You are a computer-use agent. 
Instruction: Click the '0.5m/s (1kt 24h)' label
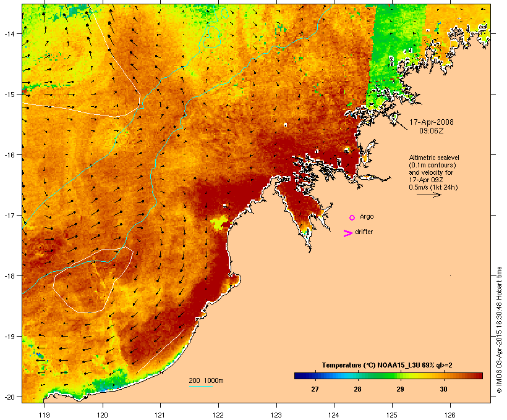[433, 187]
